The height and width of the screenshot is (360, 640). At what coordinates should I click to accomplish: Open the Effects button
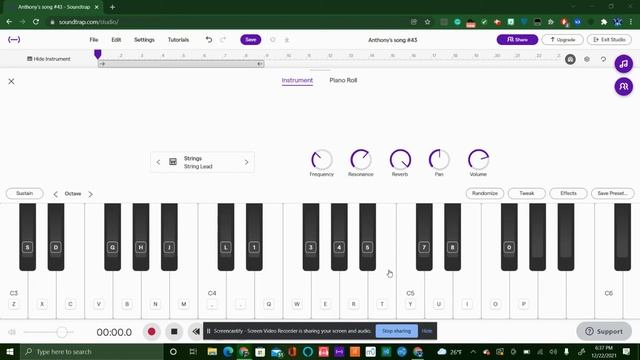568,193
